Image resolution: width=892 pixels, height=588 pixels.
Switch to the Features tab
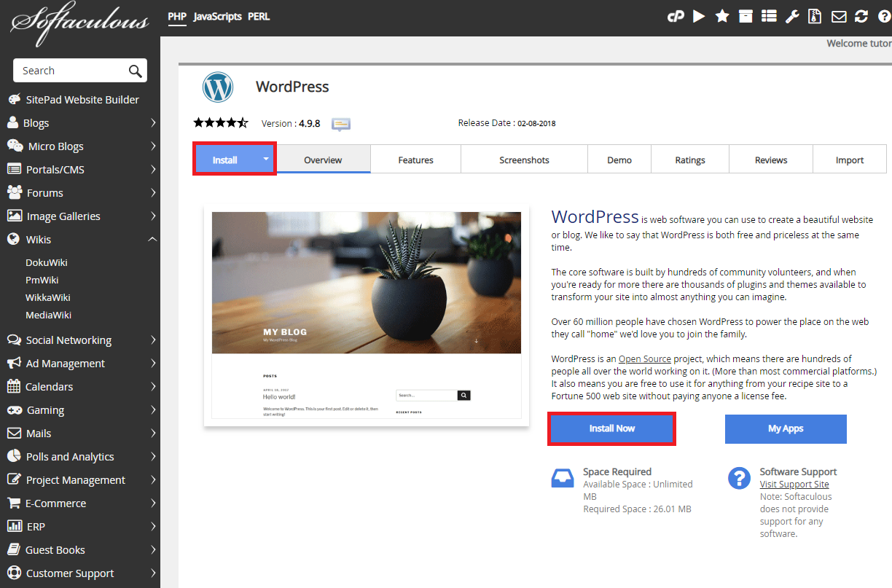(x=415, y=160)
